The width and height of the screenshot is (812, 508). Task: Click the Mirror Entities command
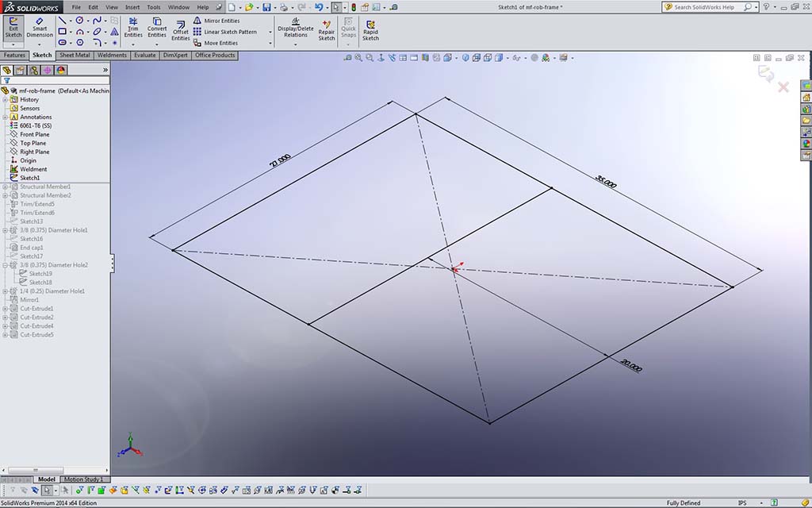coord(222,21)
